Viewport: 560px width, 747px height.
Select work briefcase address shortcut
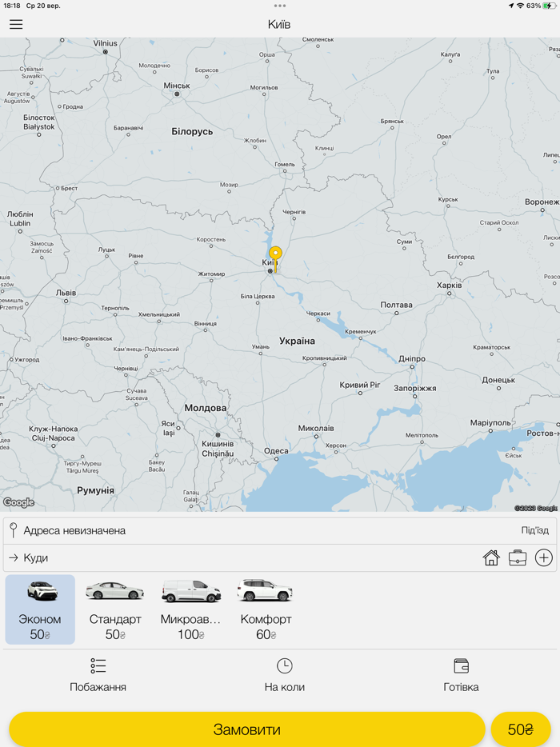(x=517, y=557)
